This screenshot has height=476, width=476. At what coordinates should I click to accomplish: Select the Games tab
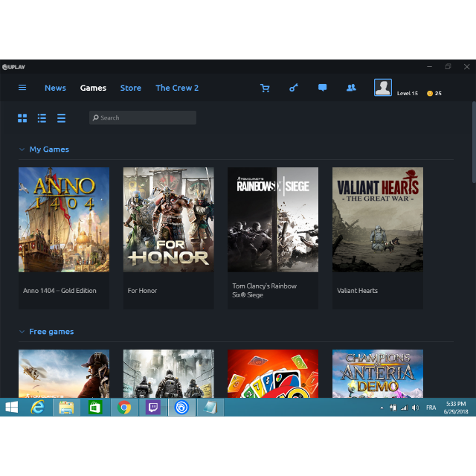coord(93,88)
